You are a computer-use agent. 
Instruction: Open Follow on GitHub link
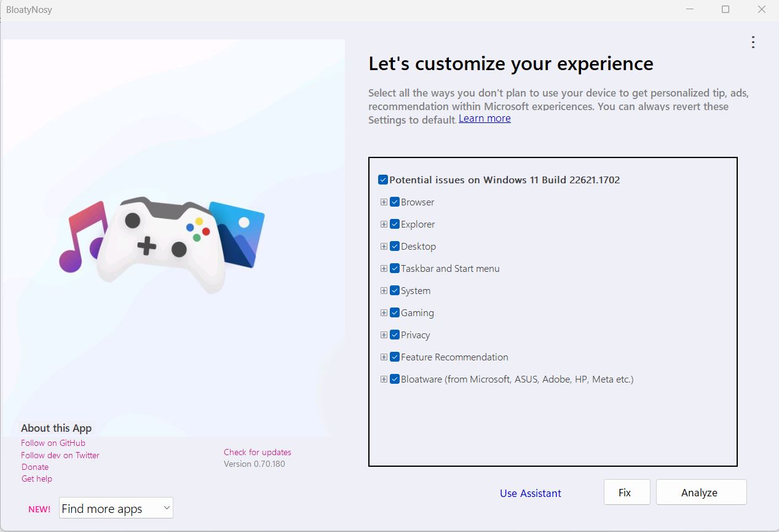(53, 443)
